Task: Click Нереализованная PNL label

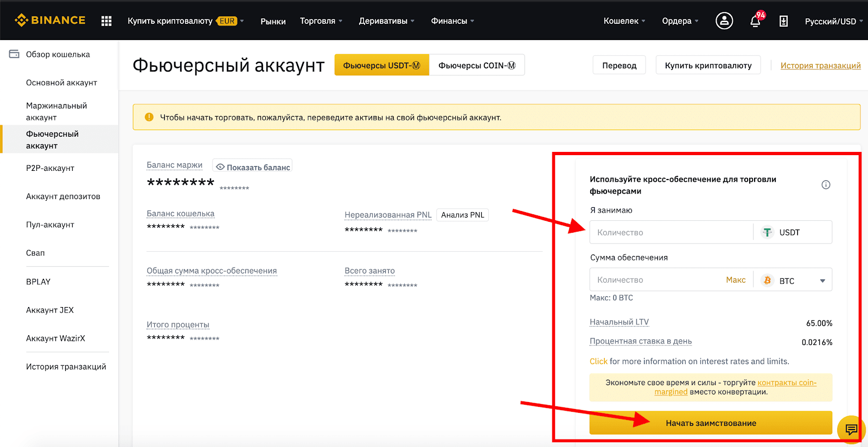Action: coord(388,215)
